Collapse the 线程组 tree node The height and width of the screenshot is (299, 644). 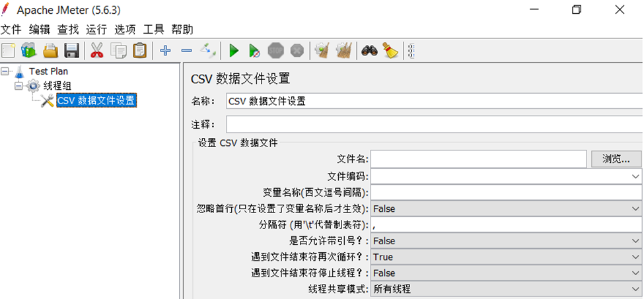(x=18, y=86)
